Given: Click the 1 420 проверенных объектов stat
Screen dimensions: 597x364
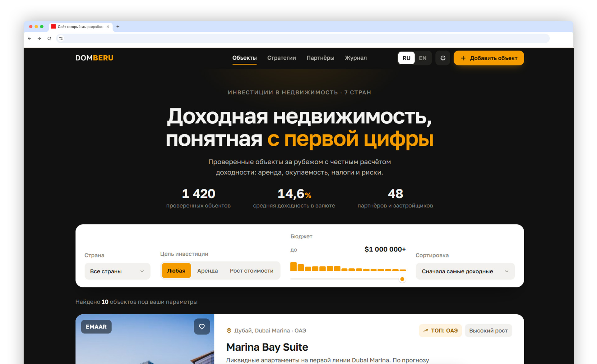Looking at the screenshot, I should click(x=198, y=198).
